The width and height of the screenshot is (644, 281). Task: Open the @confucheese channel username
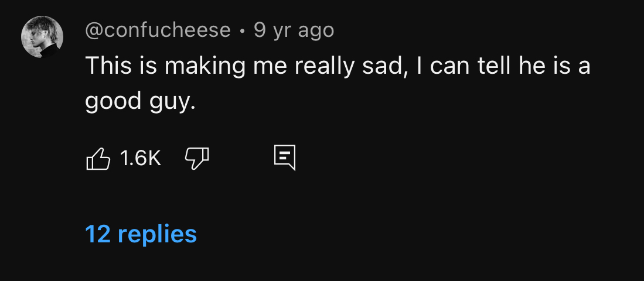coord(158,30)
